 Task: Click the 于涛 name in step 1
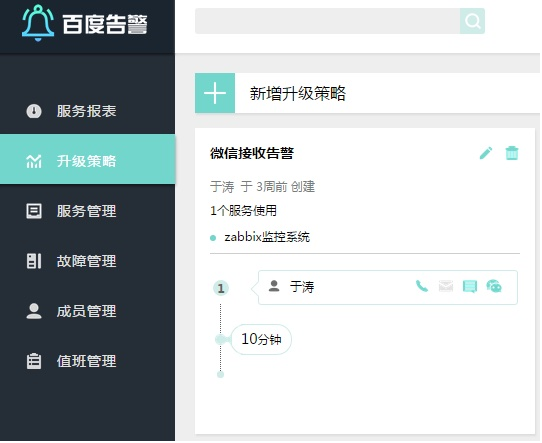(x=303, y=288)
